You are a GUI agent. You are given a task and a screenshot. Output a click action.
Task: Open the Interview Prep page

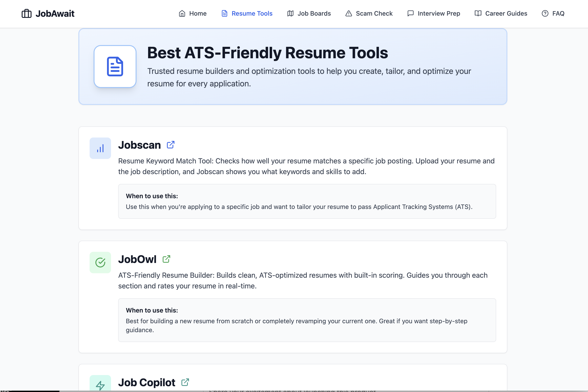click(x=439, y=13)
